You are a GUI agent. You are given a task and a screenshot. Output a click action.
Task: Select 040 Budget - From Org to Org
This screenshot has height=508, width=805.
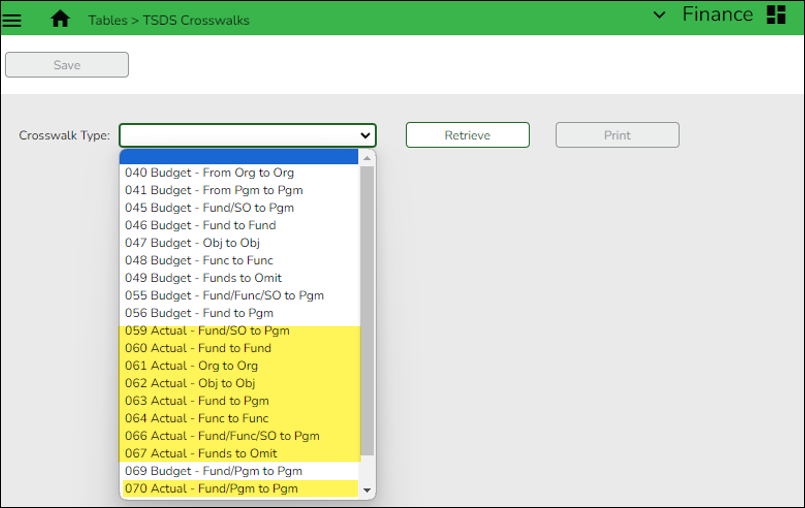click(209, 173)
